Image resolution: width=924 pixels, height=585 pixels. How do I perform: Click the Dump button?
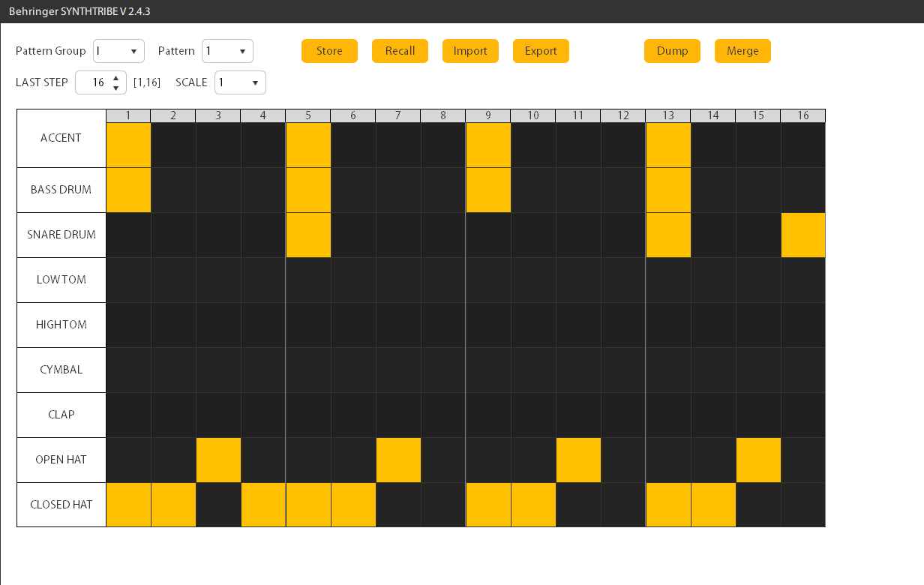[x=672, y=51]
